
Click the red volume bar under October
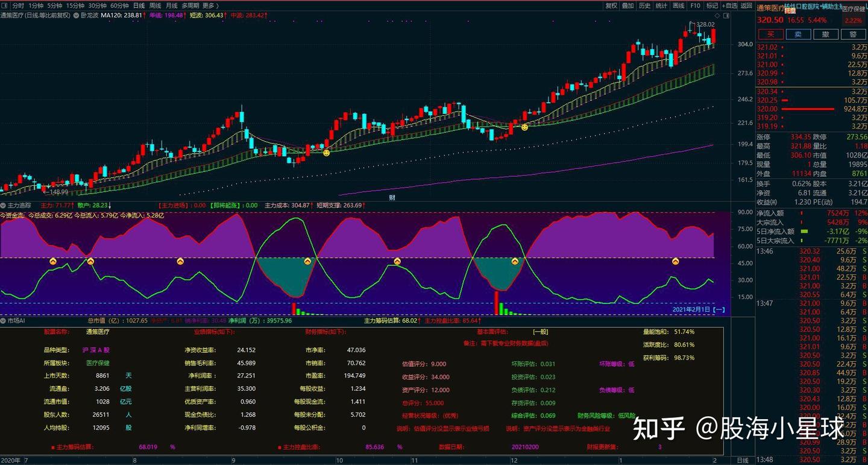(294, 309)
